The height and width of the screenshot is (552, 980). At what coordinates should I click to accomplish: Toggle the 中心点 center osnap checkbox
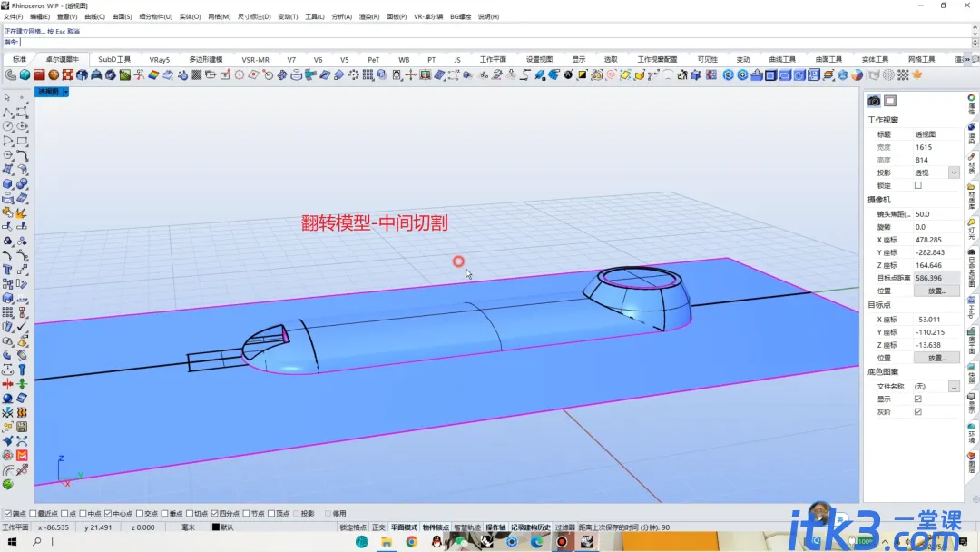point(108,513)
